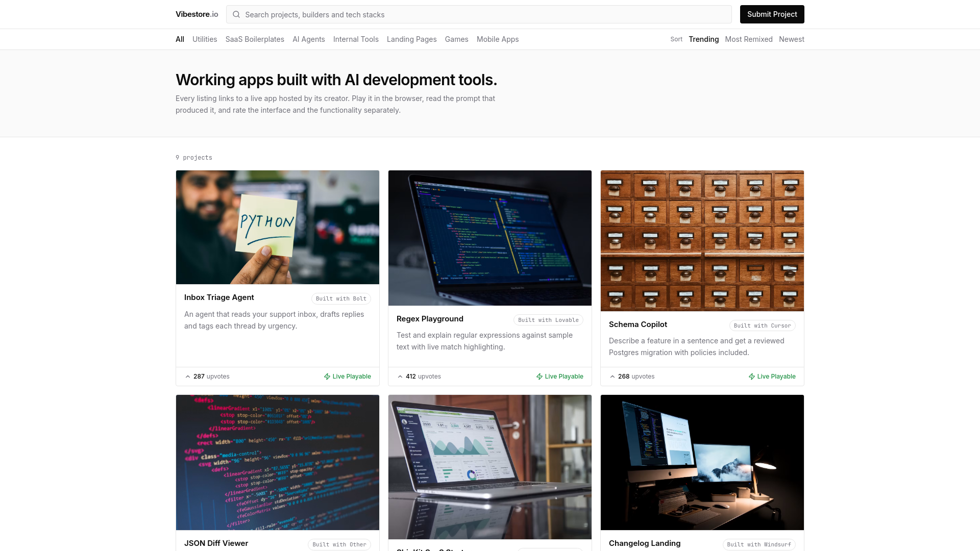Image resolution: width=980 pixels, height=551 pixels.
Task: Sort projects by Most Remixed
Action: tap(749, 39)
